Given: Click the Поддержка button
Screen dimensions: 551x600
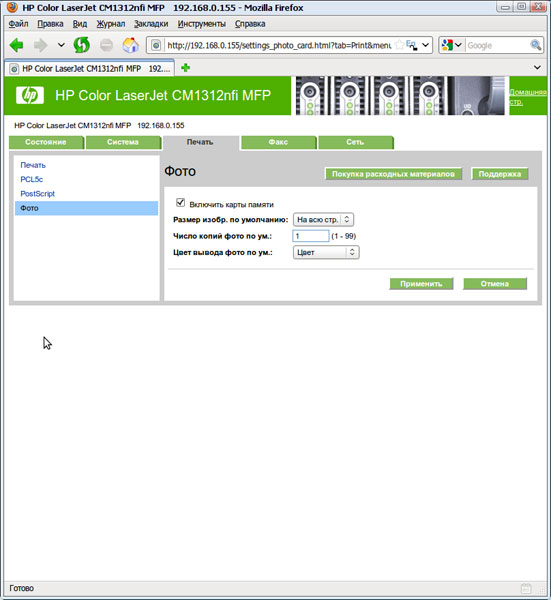Looking at the screenshot, I should coord(500,174).
